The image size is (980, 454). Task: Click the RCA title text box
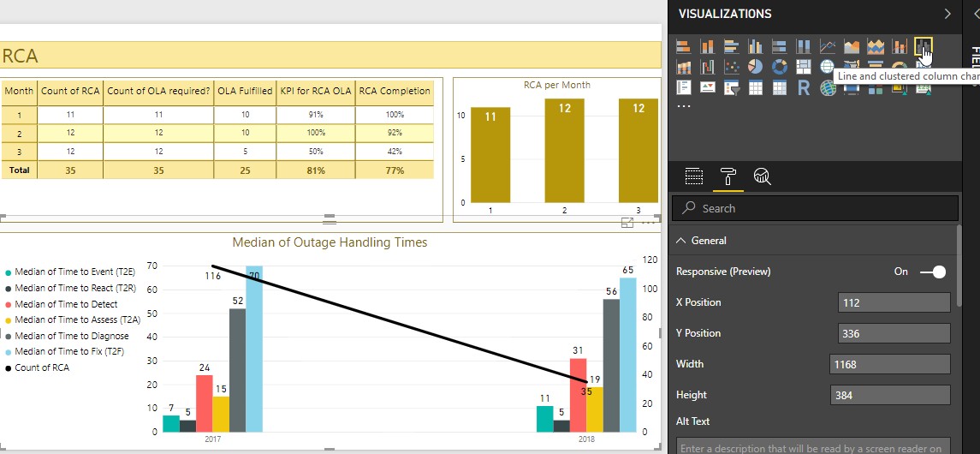(330, 56)
